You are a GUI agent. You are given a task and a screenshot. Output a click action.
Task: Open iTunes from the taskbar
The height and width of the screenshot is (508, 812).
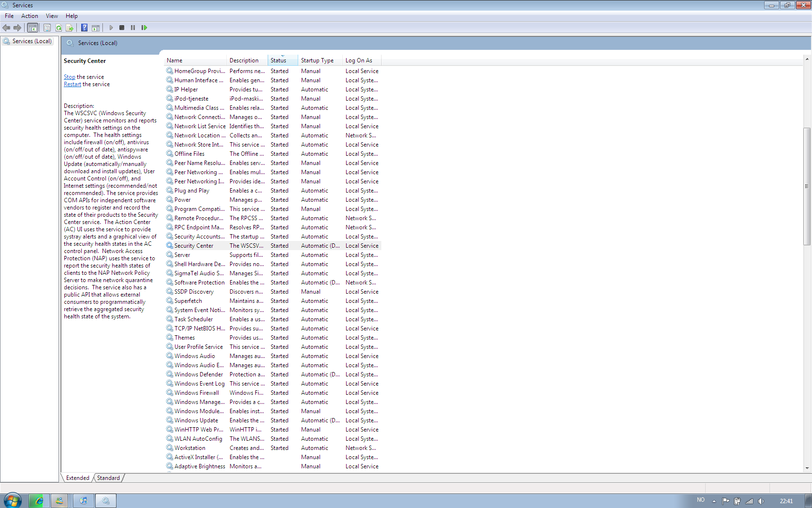(83, 501)
